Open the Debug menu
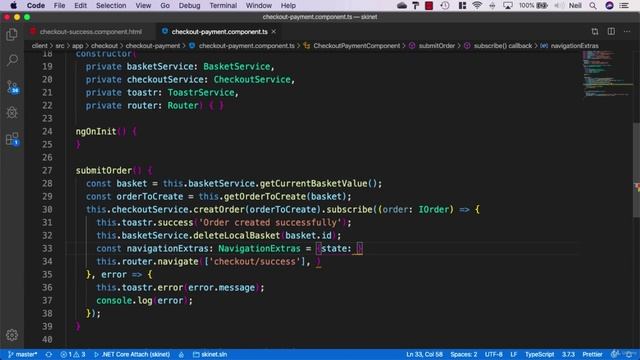The image size is (640, 360). (x=189, y=5)
